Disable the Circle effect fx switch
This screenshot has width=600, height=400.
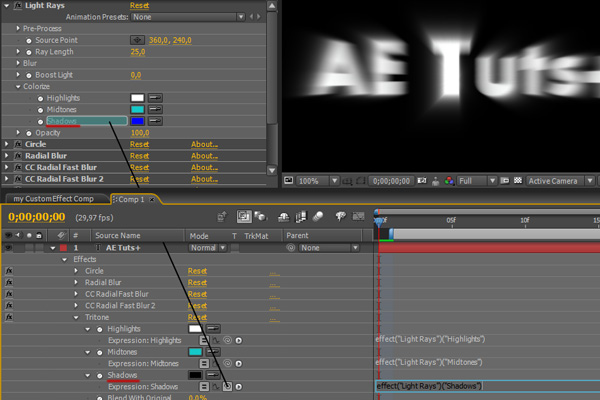coord(9,271)
